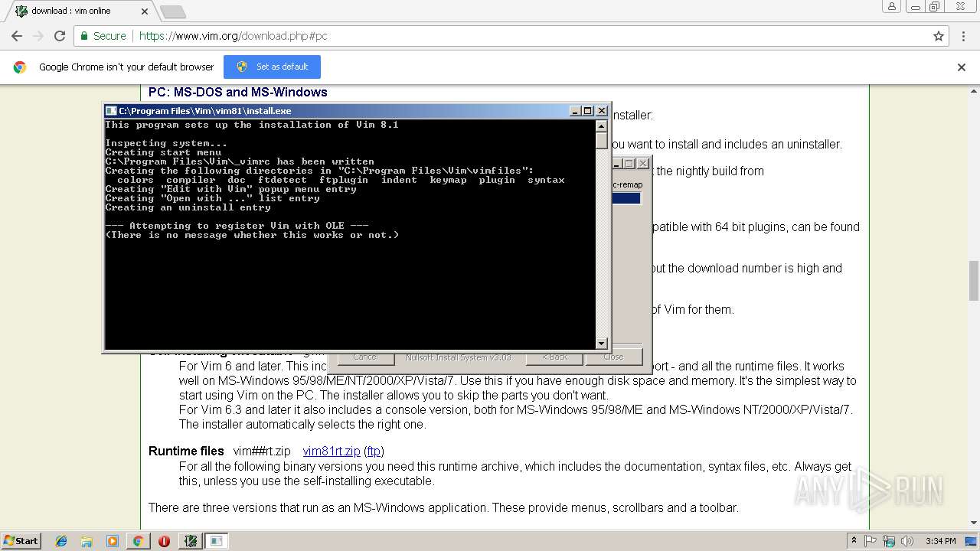This screenshot has height=551, width=980.
Task: Switch to the Vim installer taskbar button
Action: tap(190, 541)
